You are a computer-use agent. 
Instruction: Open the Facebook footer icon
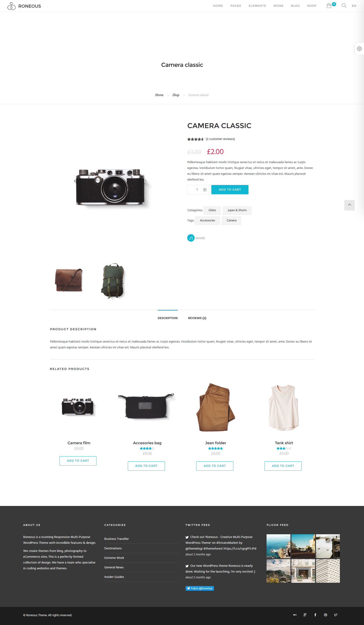(x=315, y=615)
